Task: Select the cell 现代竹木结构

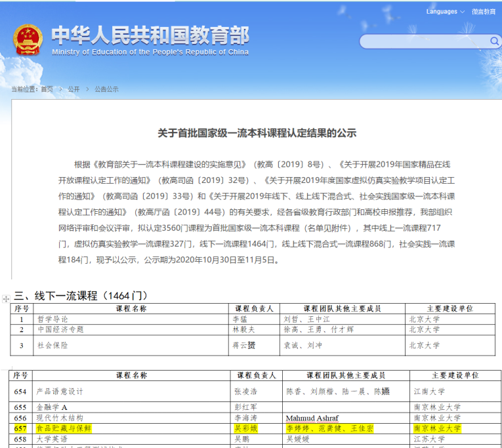Action: [131, 418]
